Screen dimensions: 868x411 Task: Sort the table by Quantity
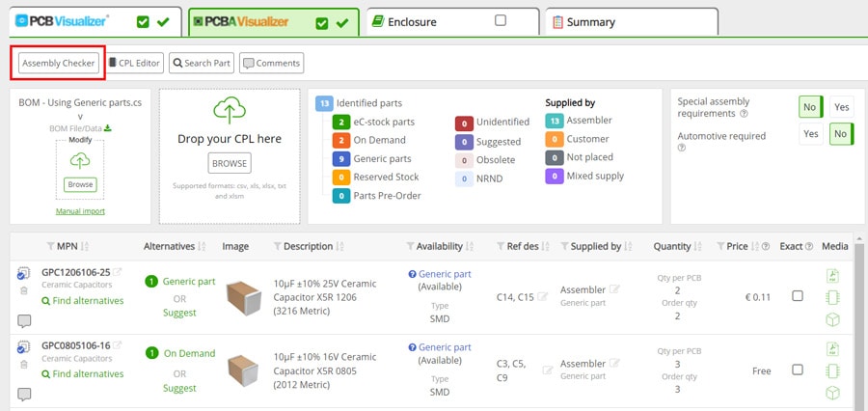click(698, 246)
